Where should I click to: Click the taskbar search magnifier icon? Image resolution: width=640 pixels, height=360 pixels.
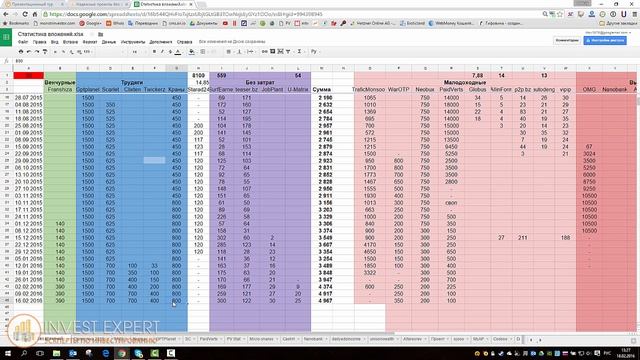[x=24, y=353]
